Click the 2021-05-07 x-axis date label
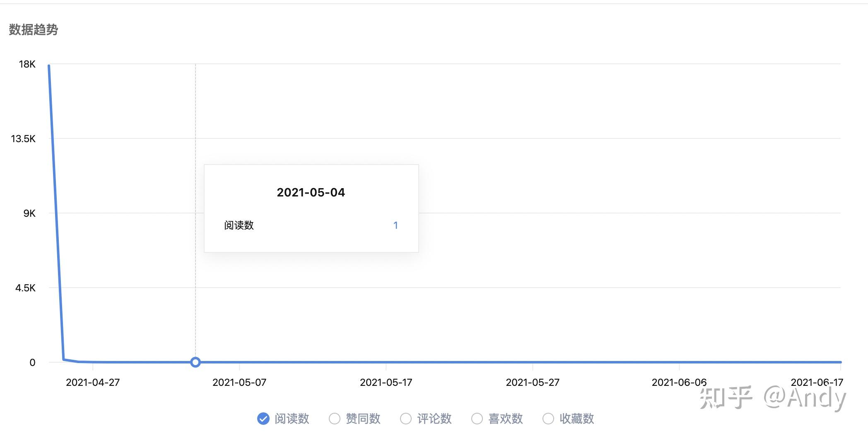Viewport: 868px width, 436px height. tap(239, 382)
